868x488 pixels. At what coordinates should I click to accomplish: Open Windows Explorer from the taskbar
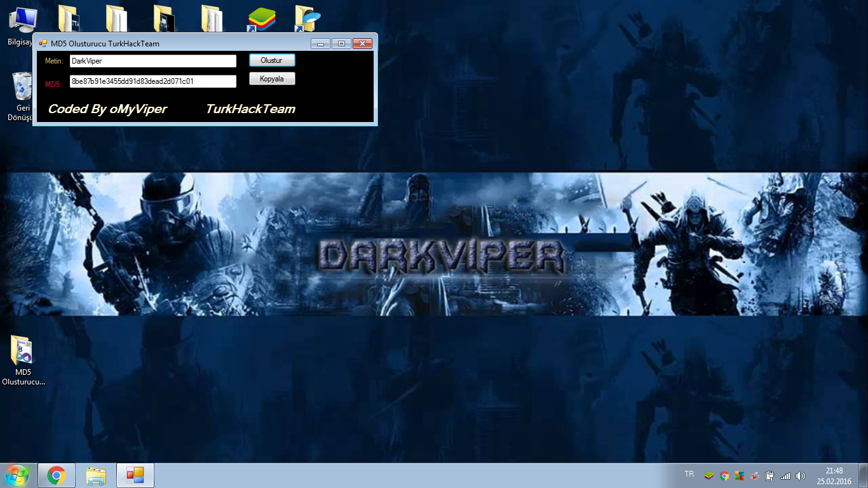click(96, 475)
